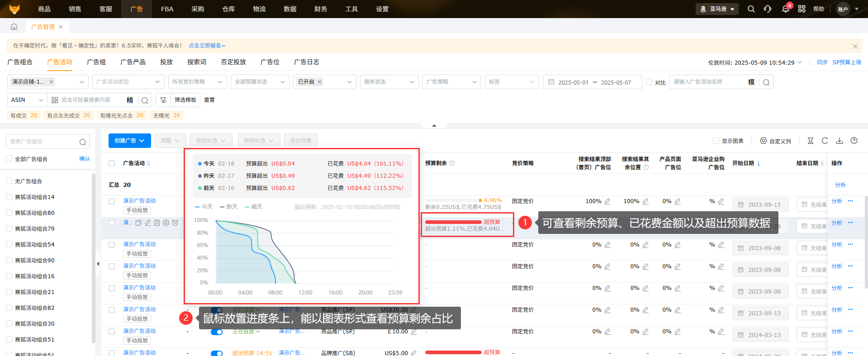Click the filter funnel icon beside 筛选模板

163,100
